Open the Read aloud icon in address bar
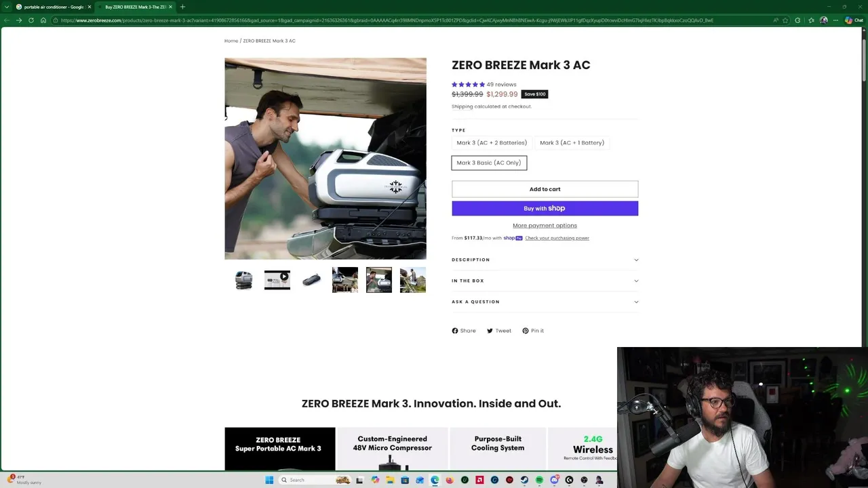Viewport: 868px width, 488px height. point(776,20)
